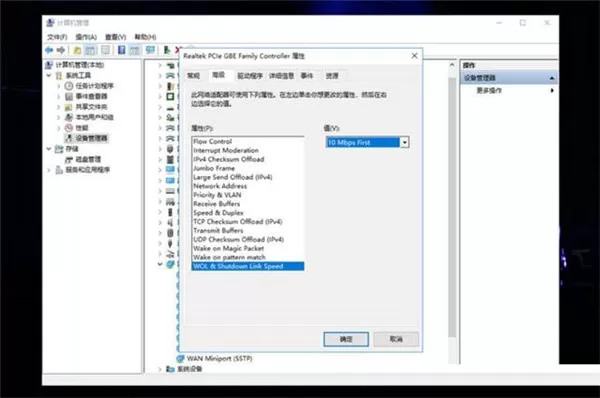Expand 更多操作 arrow in actions pane
The image size is (600, 398).
click(x=552, y=90)
